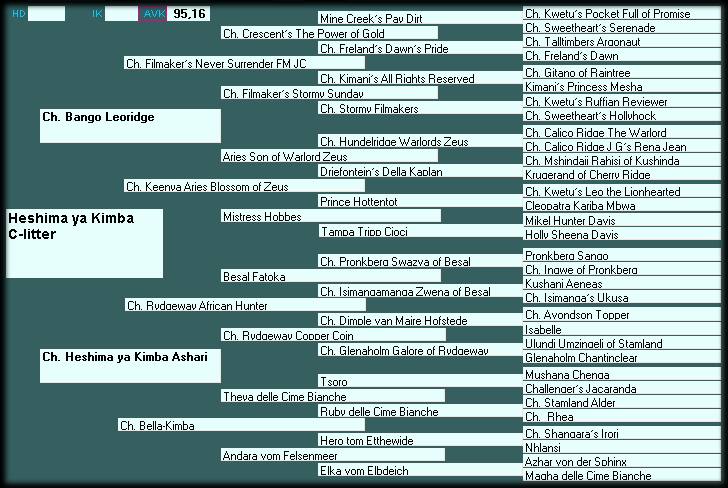This screenshot has height=488, width=728.
Task: Select Ch. Keenva Aries Blossom of Zeus
Action: pos(244,186)
